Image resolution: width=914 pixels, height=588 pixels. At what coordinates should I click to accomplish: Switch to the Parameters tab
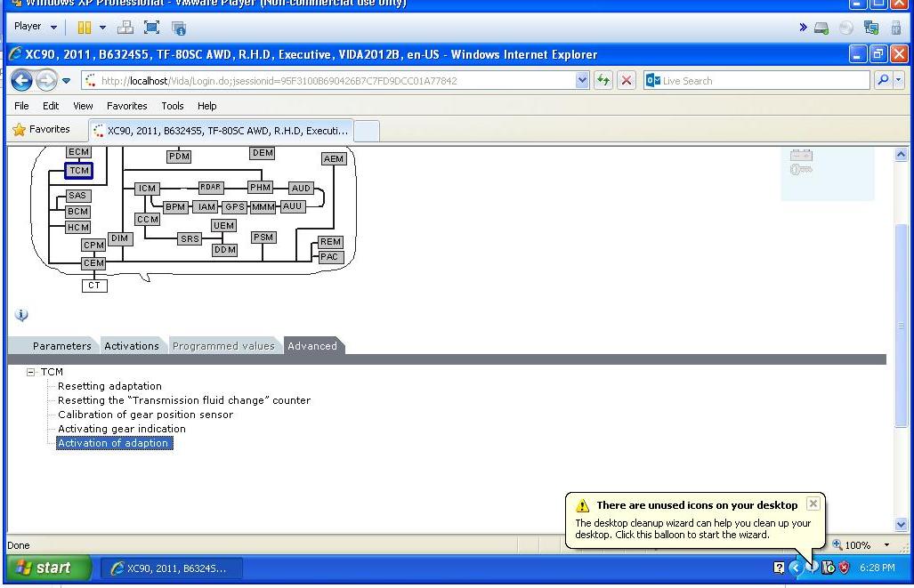tap(61, 346)
